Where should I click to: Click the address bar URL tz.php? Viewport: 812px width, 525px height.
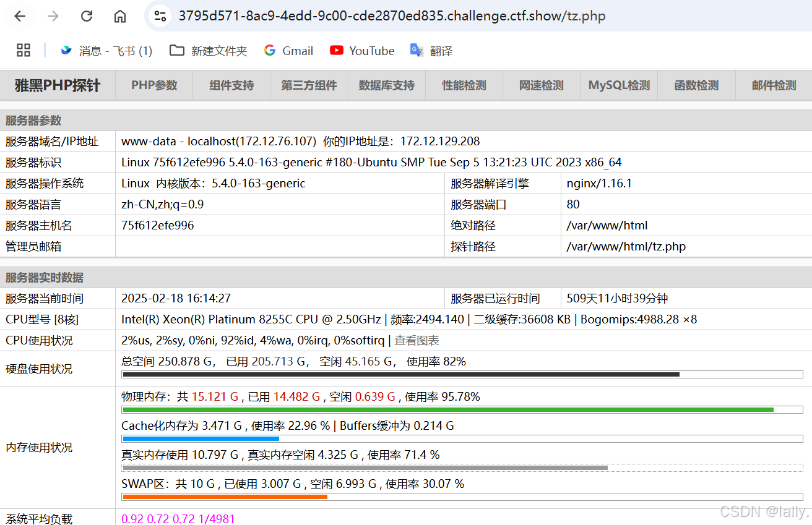392,17
